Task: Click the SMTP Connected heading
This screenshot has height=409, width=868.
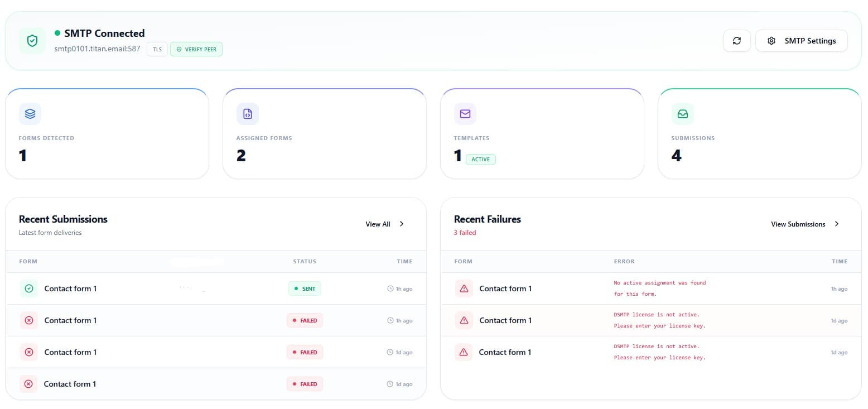Action: pyautogui.click(x=104, y=33)
